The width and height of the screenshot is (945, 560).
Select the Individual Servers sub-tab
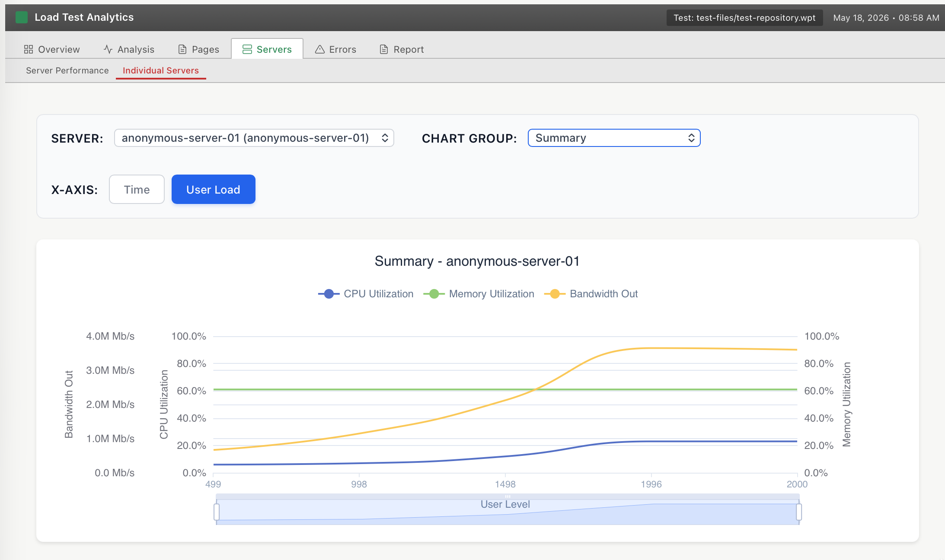161,70
